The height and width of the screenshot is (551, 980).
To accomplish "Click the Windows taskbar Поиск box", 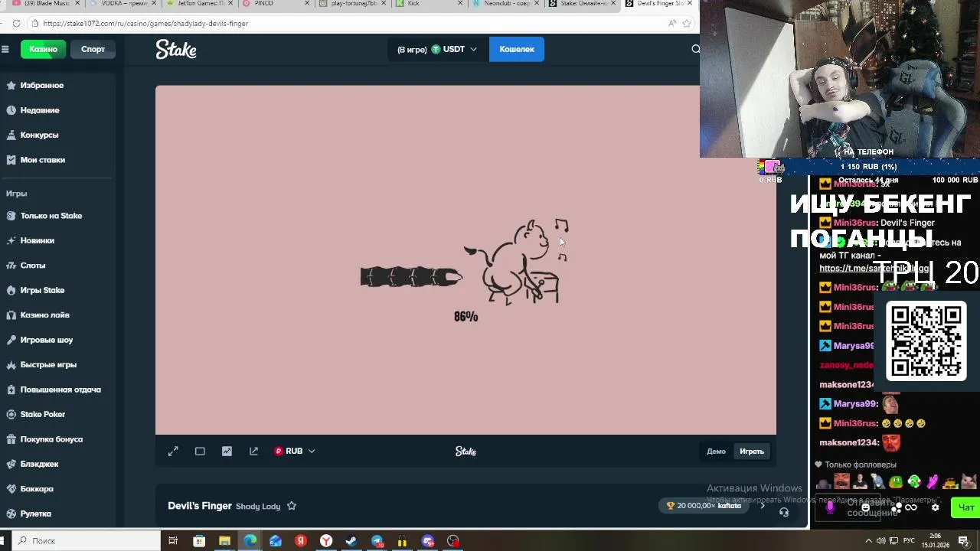I will 87,541.
